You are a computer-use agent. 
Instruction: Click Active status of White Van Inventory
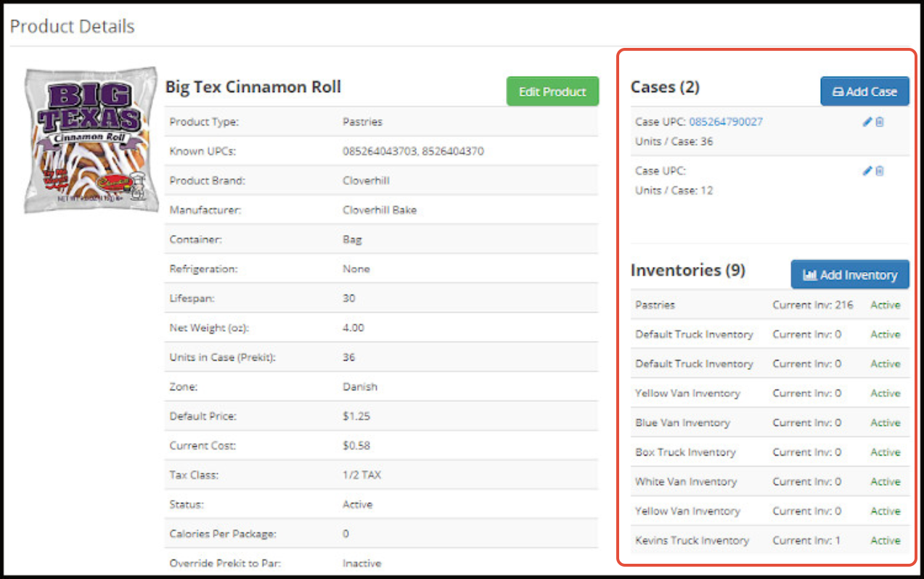[x=886, y=481]
